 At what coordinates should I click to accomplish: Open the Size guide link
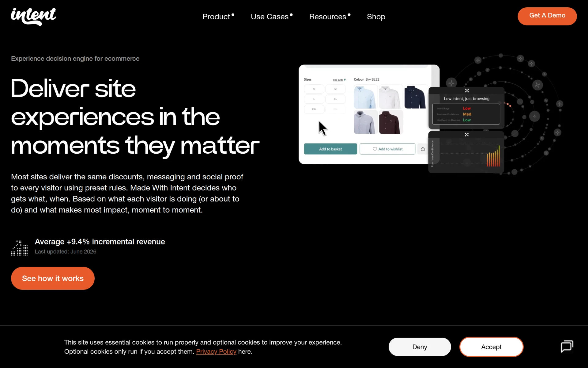click(x=339, y=80)
